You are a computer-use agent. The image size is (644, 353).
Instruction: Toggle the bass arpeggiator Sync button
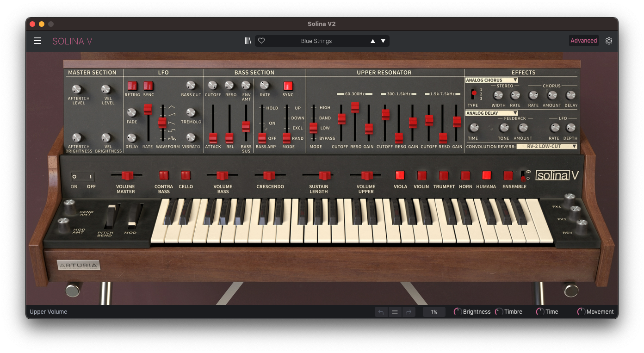point(288,86)
